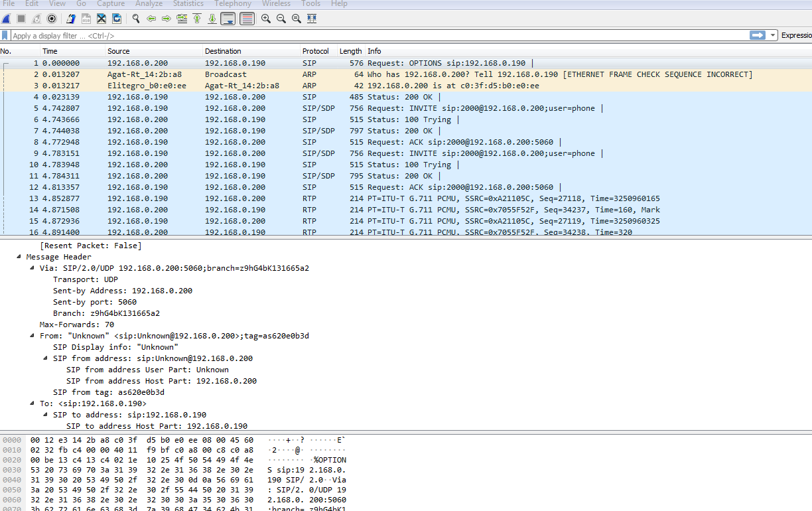Viewport: 812px width, 511px height.
Task: Open capture options gear icon
Action: (52, 19)
